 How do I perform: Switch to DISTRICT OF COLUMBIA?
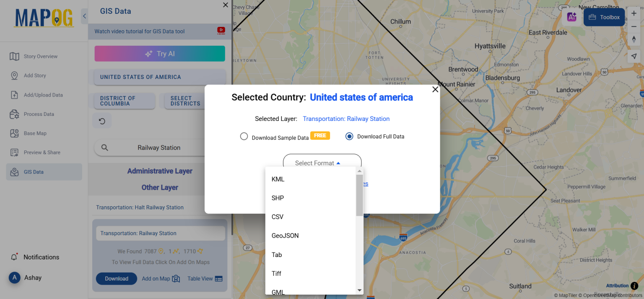tap(124, 101)
